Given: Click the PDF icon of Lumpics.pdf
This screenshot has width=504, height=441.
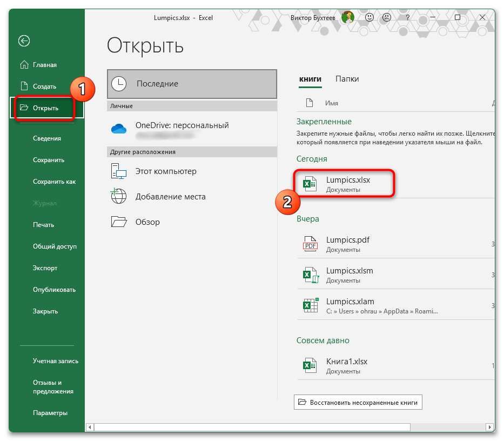Looking at the screenshot, I should pos(310,244).
